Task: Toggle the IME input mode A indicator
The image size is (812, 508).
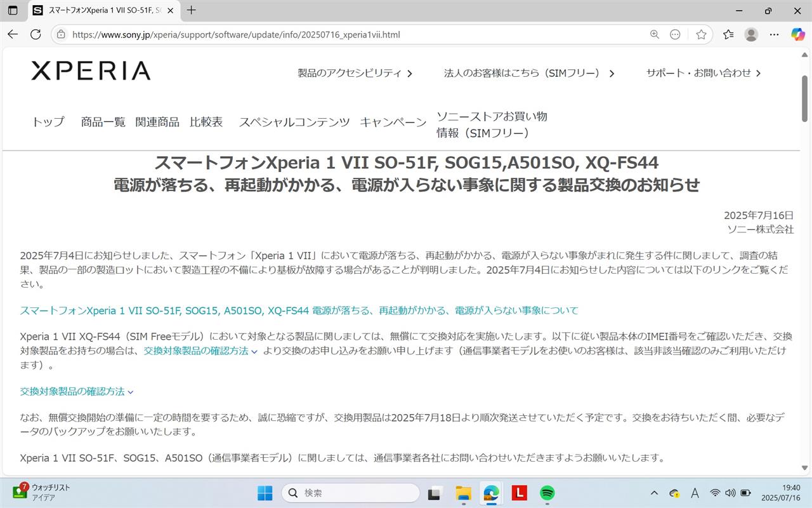Action: (x=695, y=493)
